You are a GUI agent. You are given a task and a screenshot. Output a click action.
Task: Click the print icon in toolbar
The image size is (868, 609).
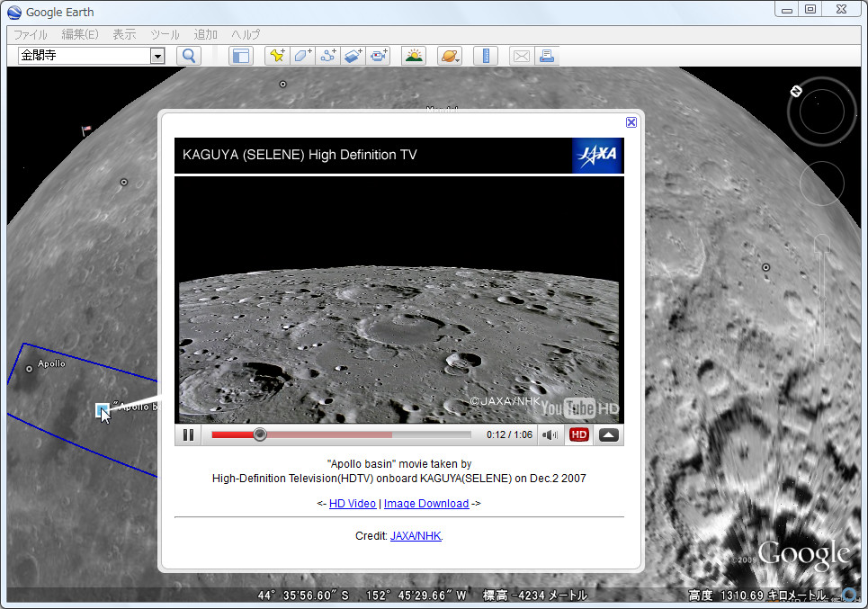tap(546, 56)
